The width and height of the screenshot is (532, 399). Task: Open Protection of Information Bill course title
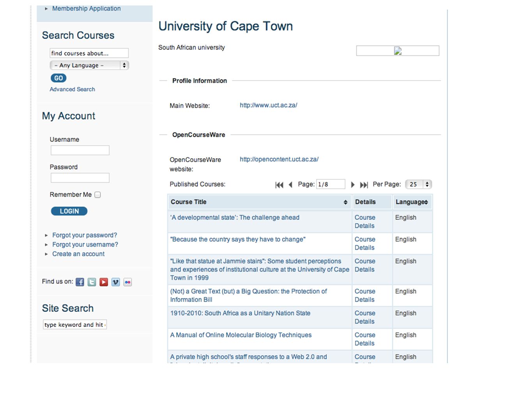249,295
